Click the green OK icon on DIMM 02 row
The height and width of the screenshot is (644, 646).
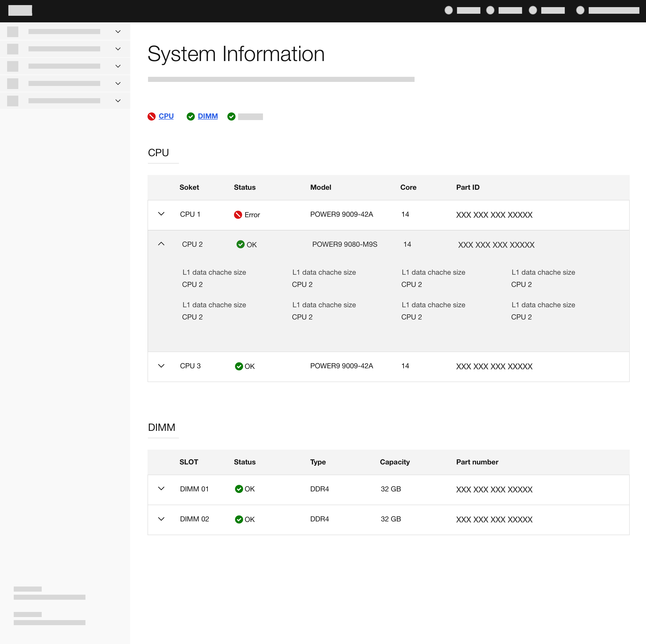coord(239,519)
